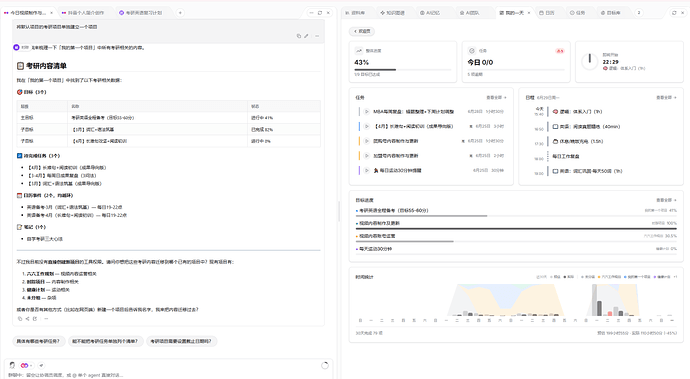
Task: Check the English vocabulary 50 words schedule checkbox
Action: click(x=555, y=171)
